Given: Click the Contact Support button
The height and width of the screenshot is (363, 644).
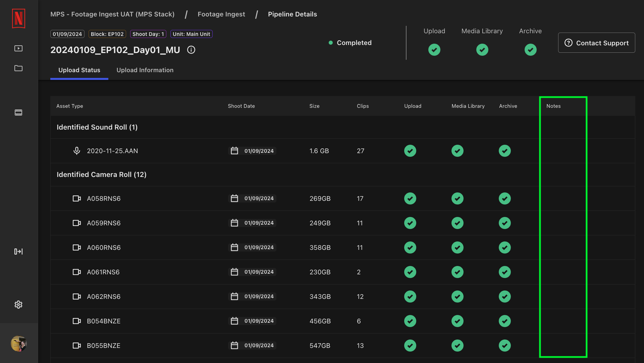Looking at the screenshot, I should [596, 43].
